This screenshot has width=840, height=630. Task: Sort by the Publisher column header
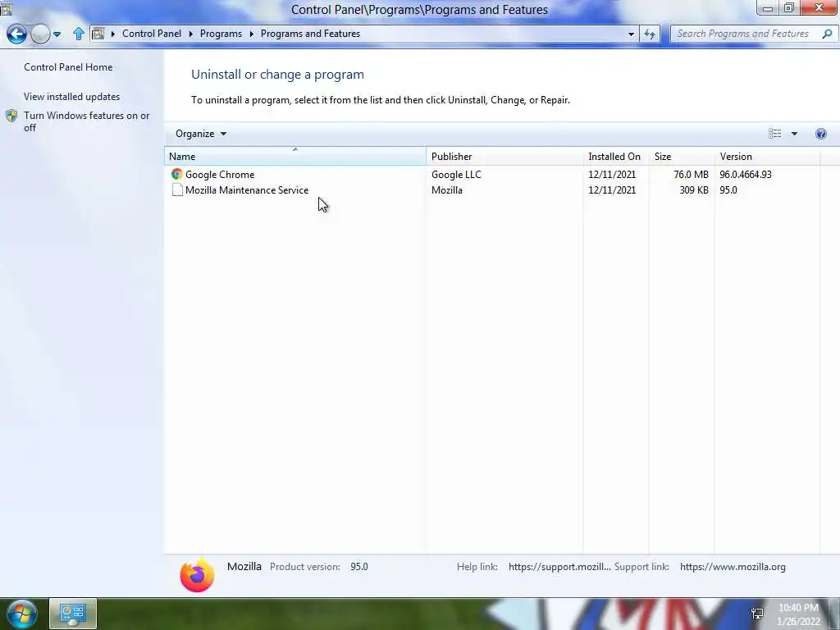coord(504,157)
